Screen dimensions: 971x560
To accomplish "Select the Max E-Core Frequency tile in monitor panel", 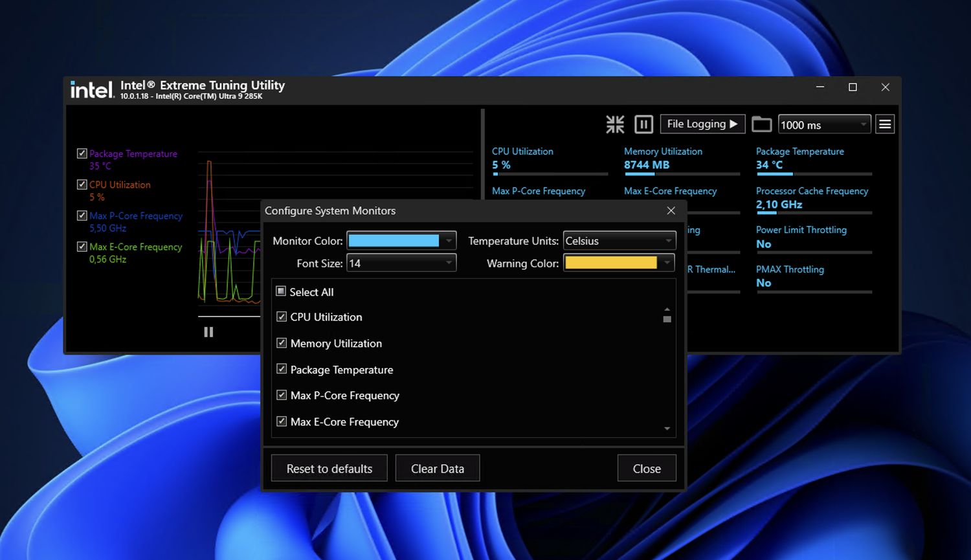I will tap(671, 191).
